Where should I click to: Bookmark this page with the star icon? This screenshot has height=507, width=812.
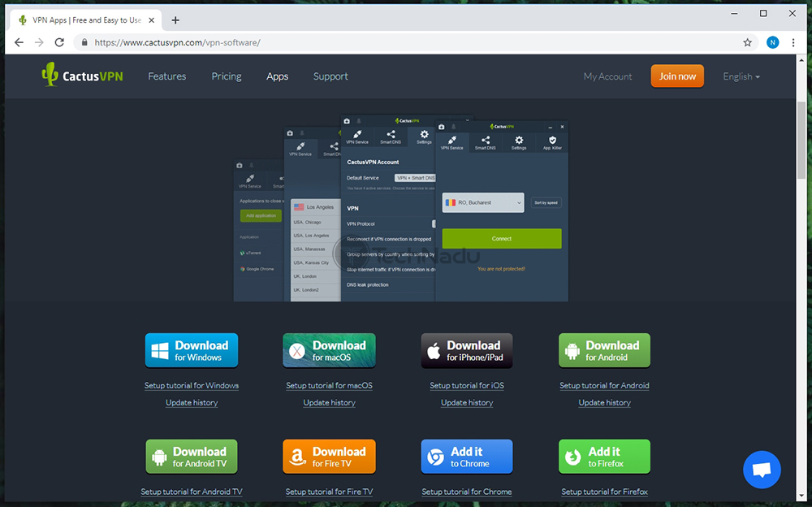click(747, 42)
